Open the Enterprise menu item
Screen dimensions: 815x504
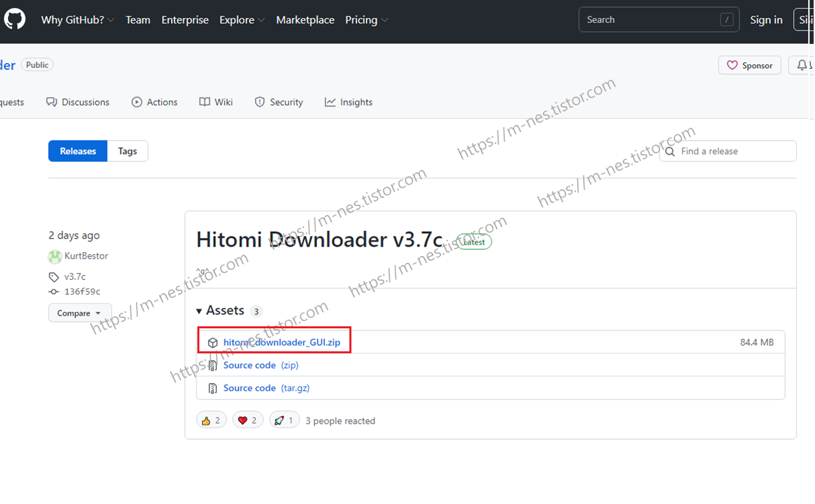pyautogui.click(x=185, y=20)
